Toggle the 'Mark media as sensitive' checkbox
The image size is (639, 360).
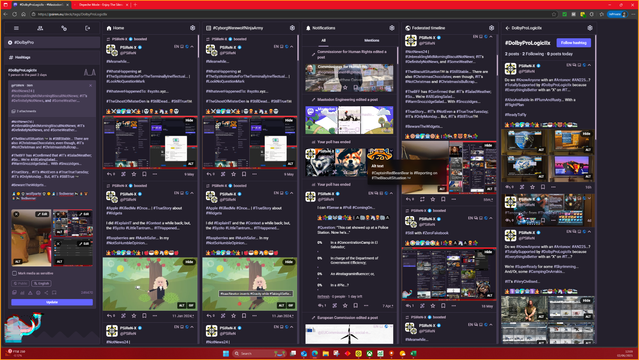click(14, 273)
